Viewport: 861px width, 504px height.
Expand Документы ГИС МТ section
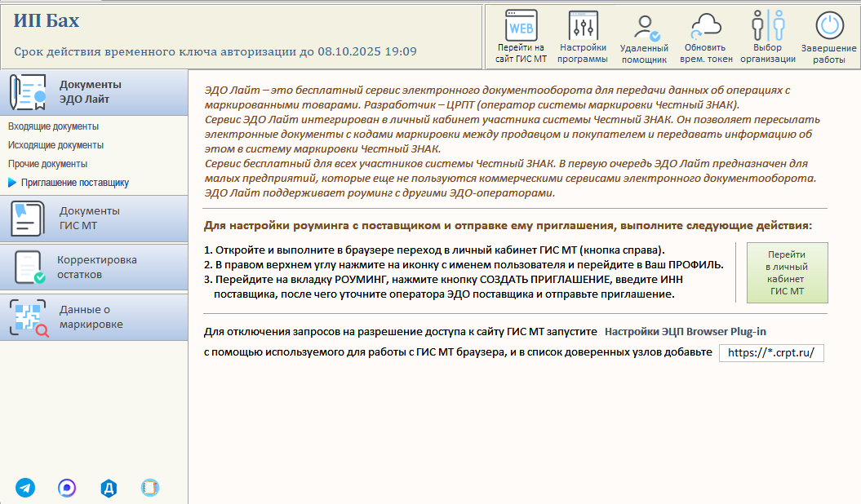coord(94,219)
